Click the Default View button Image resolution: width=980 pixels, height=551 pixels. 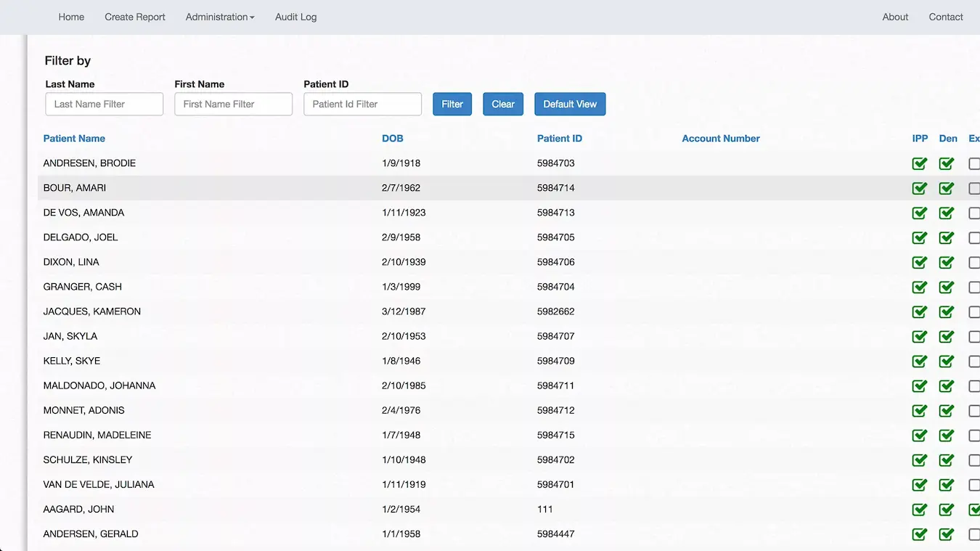pyautogui.click(x=570, y=104)
